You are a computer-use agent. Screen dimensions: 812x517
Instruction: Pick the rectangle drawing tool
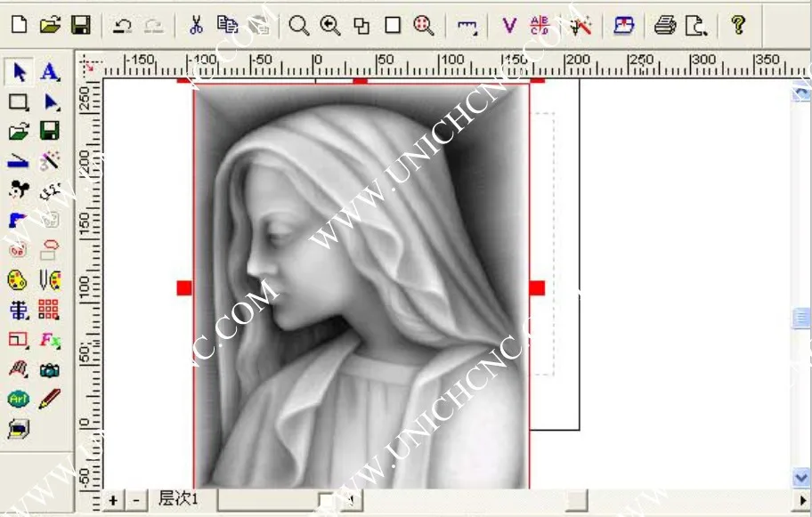pyautogui.click(x=19, y=102)
